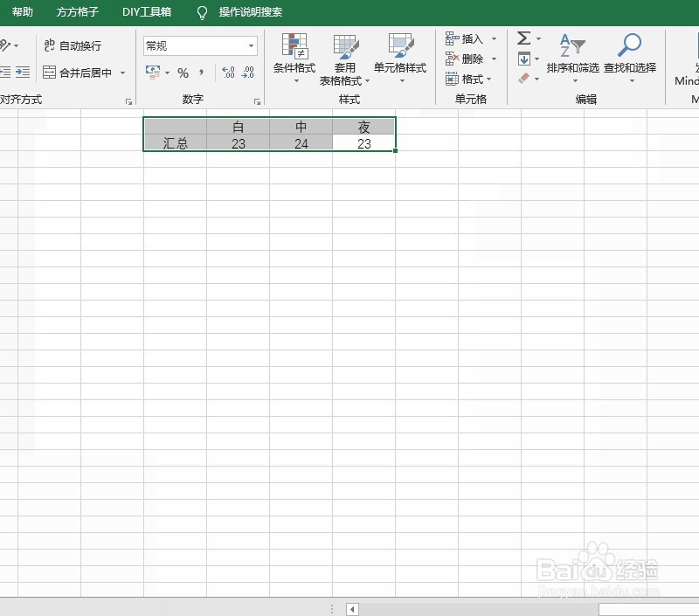Click decrease decimal places icon
This screenshot has height=616, width=699.
tap(248, 73)
